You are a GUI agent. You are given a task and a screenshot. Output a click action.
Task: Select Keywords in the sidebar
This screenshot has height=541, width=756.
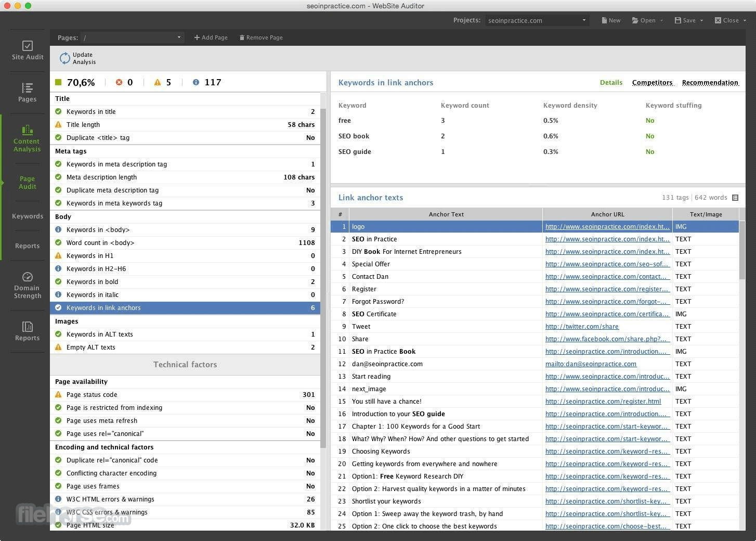(x=28, y=216)
